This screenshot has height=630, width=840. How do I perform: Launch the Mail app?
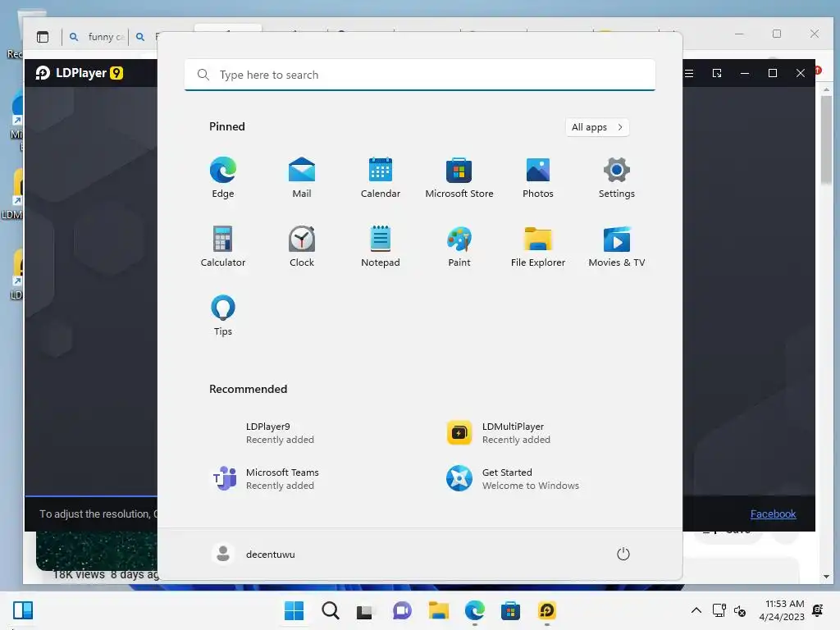point(302,177)
